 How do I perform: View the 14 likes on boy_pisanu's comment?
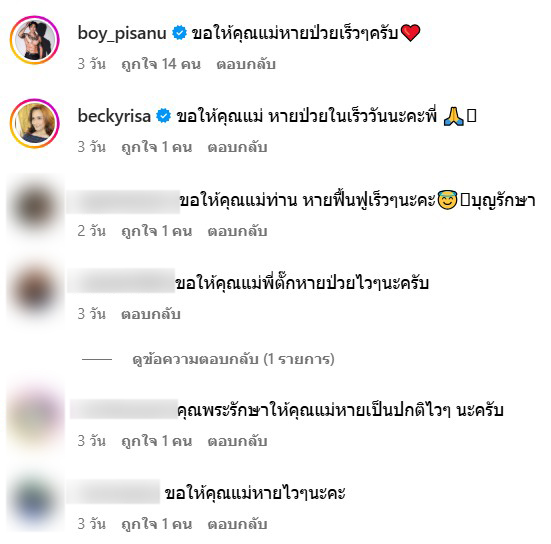coord(161,64)
